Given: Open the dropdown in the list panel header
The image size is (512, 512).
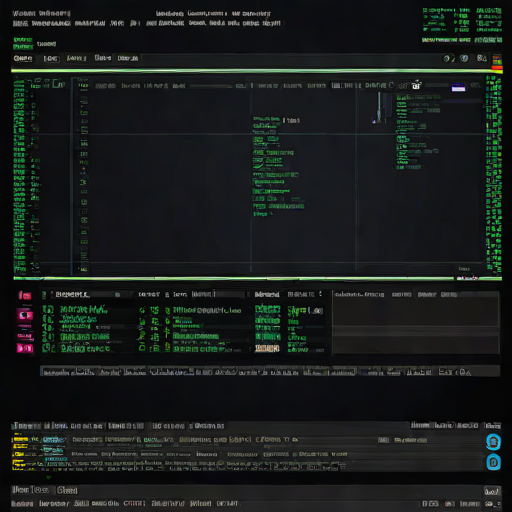Looking at the screenshot, I should pos(117,295).
